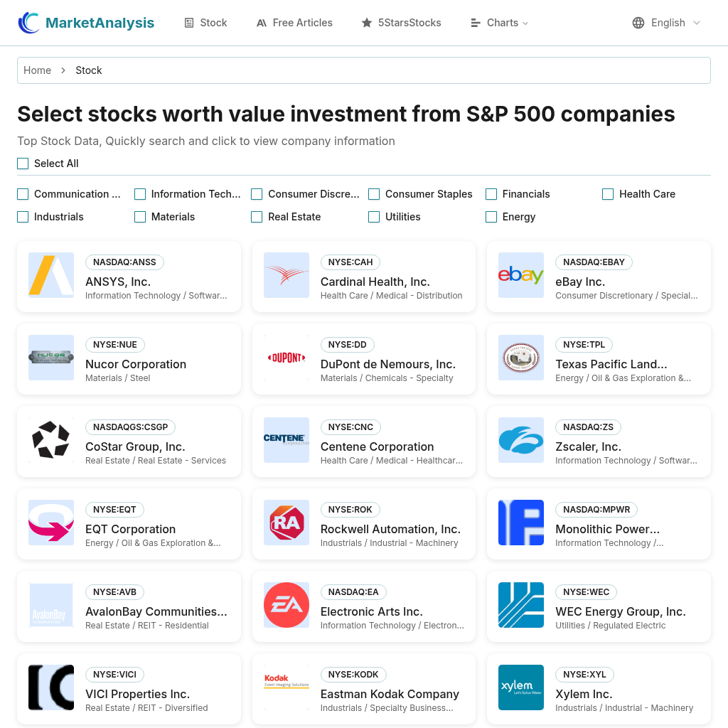Click the Rockwell Automation RA logo

point(287,523)
